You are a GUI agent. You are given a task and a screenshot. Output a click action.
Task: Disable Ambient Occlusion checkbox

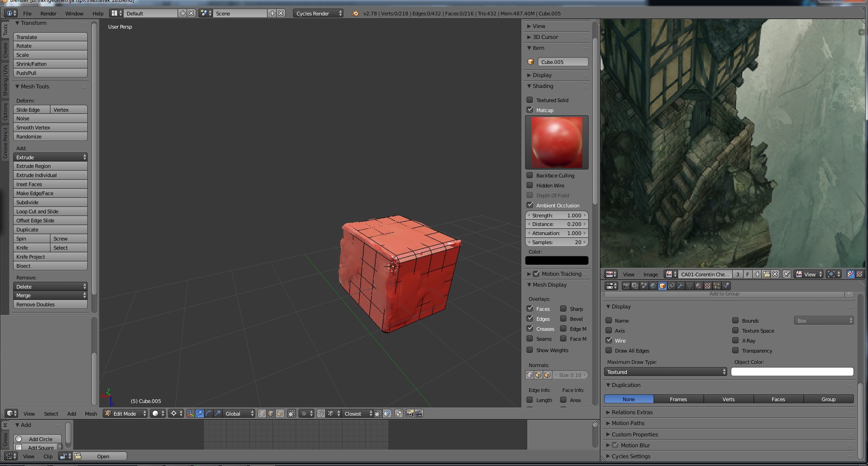tap(530, 205)
